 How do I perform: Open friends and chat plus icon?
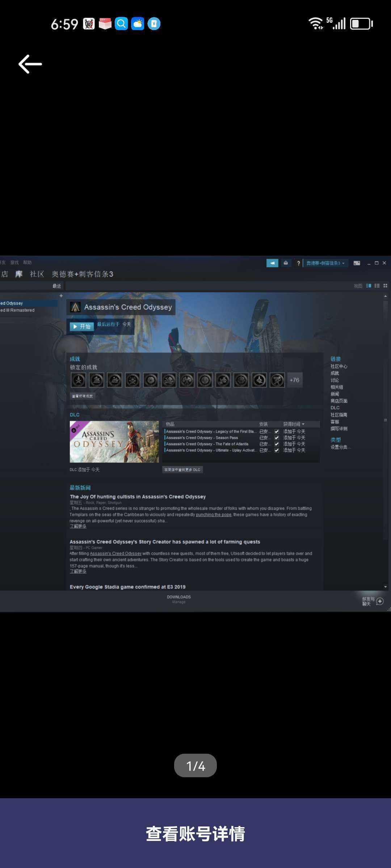coord(380,601)
